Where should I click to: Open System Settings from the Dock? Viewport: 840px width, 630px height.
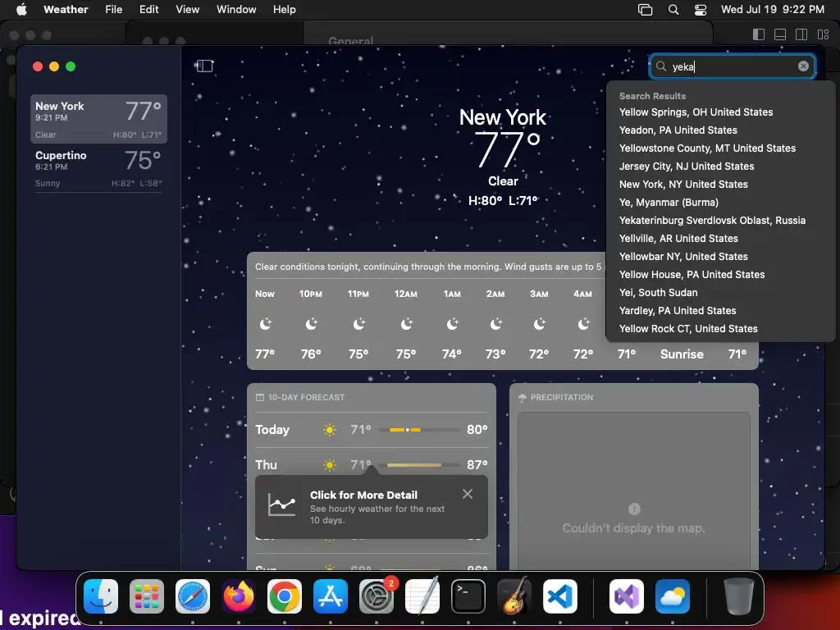[x=377, y=596]
